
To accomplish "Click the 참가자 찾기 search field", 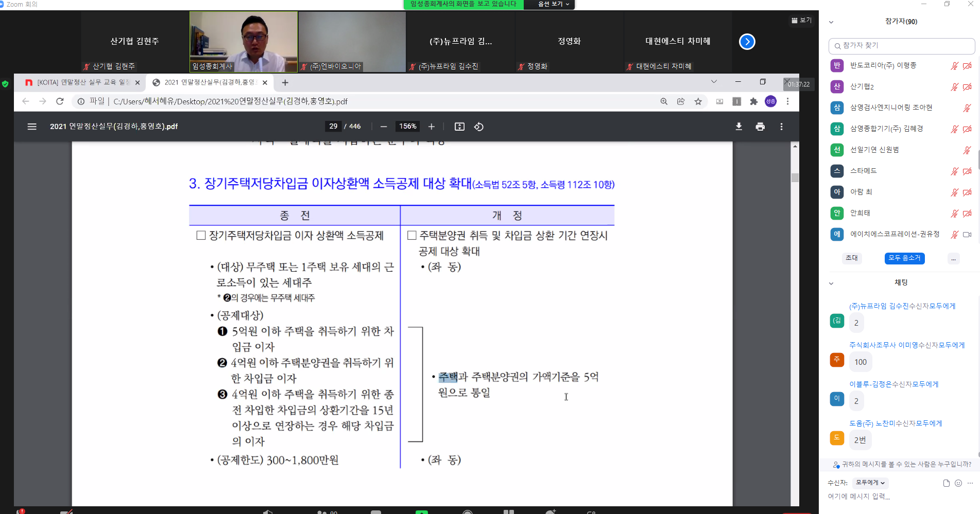I will (902, 46).
